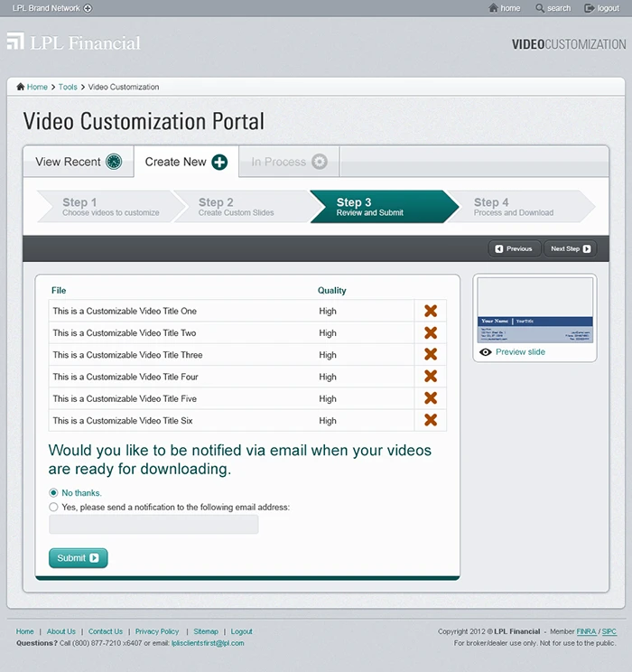Click the Quality column header
The height and width of the screenshot is (672, 632).
(x=331, y=290)
